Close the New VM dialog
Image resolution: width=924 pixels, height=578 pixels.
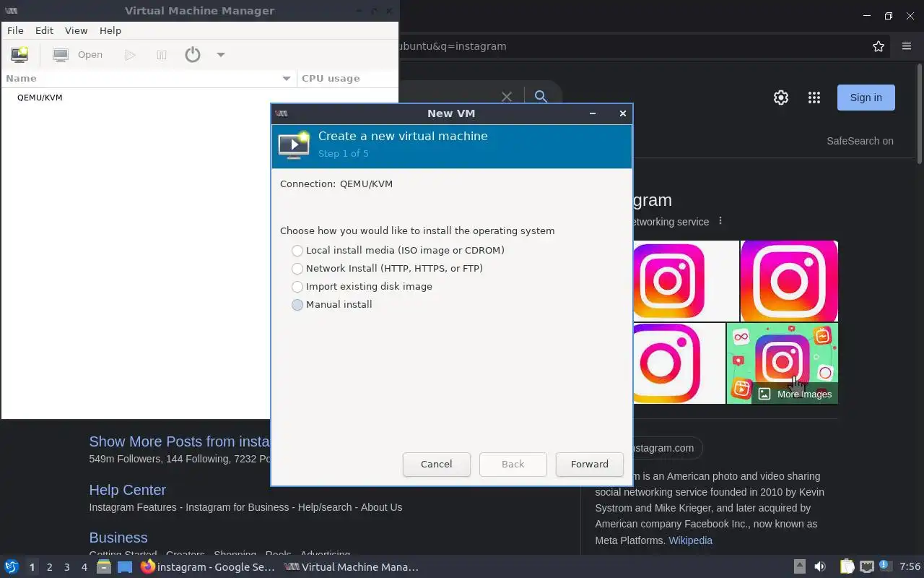tap(622, 113)
